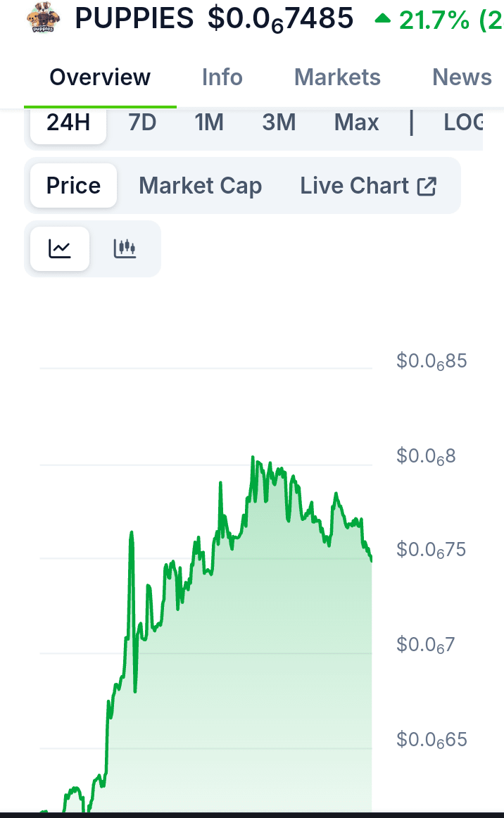Select the 24H time range
This screenshot has height=818, width=504.
pos(68,123)
